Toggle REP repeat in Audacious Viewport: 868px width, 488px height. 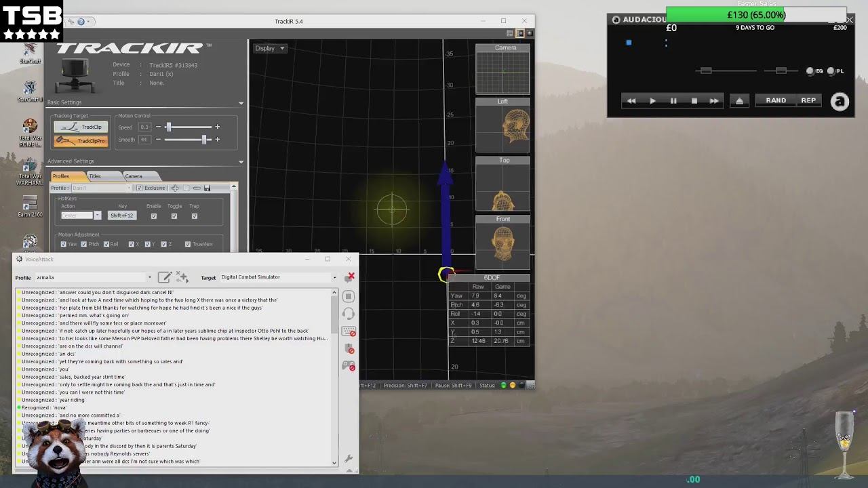(x=808, y=101)
